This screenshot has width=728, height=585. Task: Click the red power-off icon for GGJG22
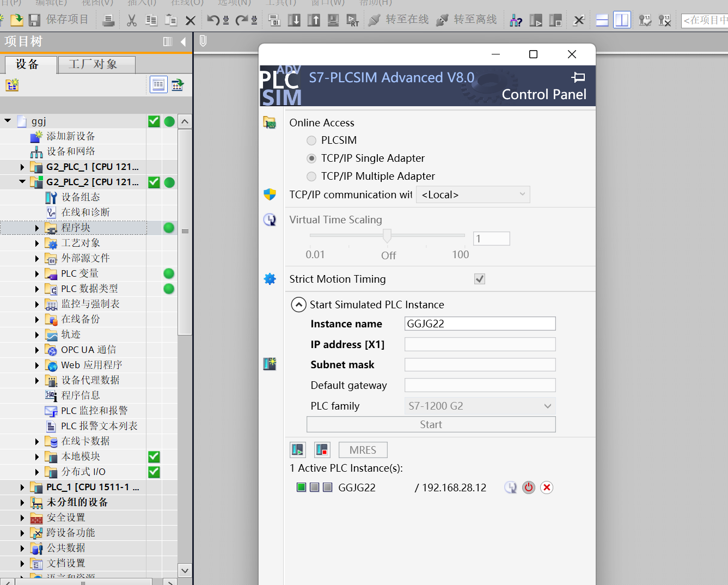tap(529, 487)
